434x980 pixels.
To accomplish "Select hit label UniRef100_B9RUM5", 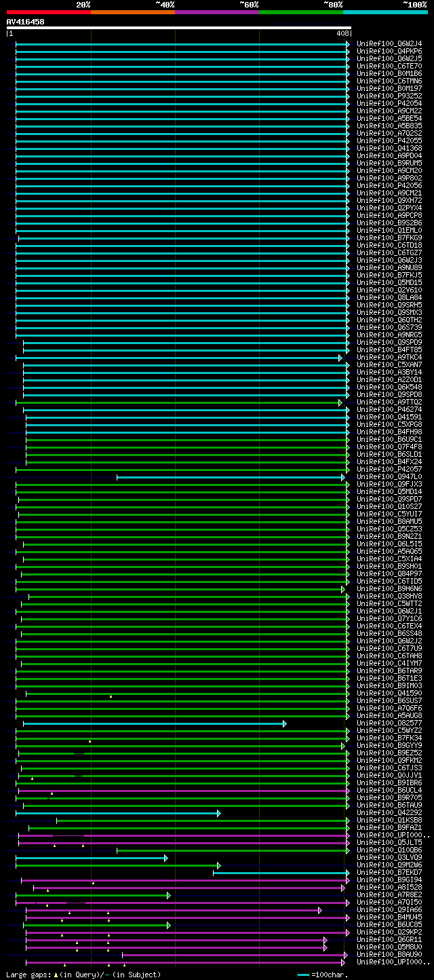I will (x=389, y=164).
